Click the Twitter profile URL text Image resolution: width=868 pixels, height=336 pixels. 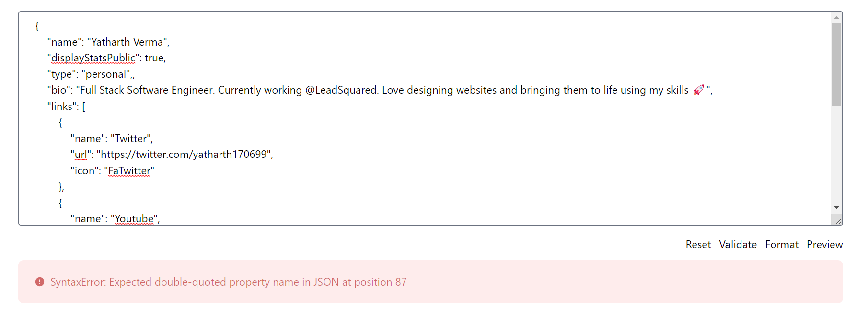point(184,155)
